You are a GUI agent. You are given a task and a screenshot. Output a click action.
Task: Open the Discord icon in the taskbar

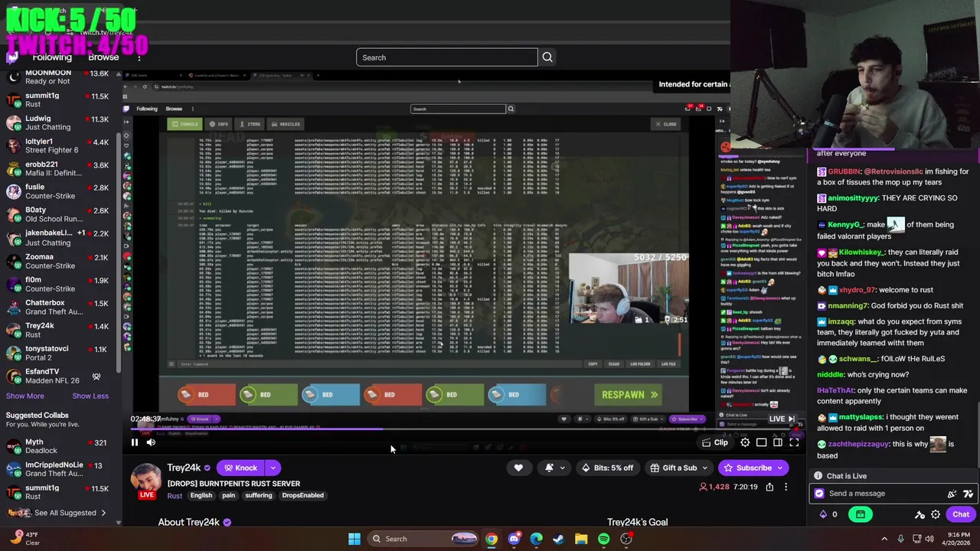pyautogui.click(x=514, y=539)
